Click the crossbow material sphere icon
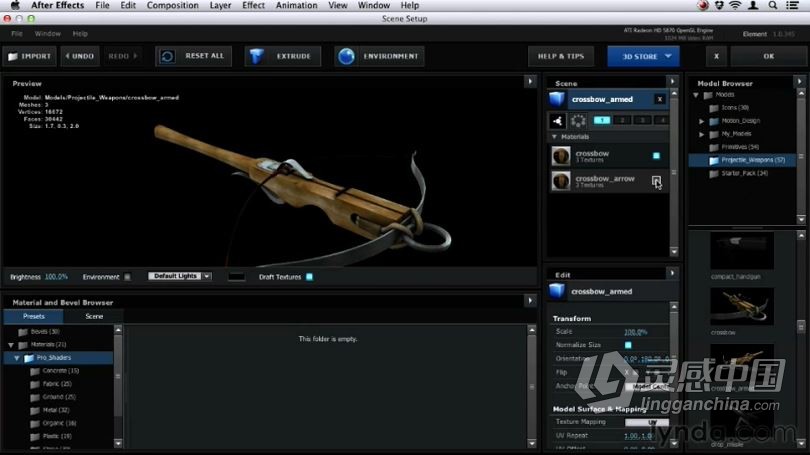 [562, 156]
